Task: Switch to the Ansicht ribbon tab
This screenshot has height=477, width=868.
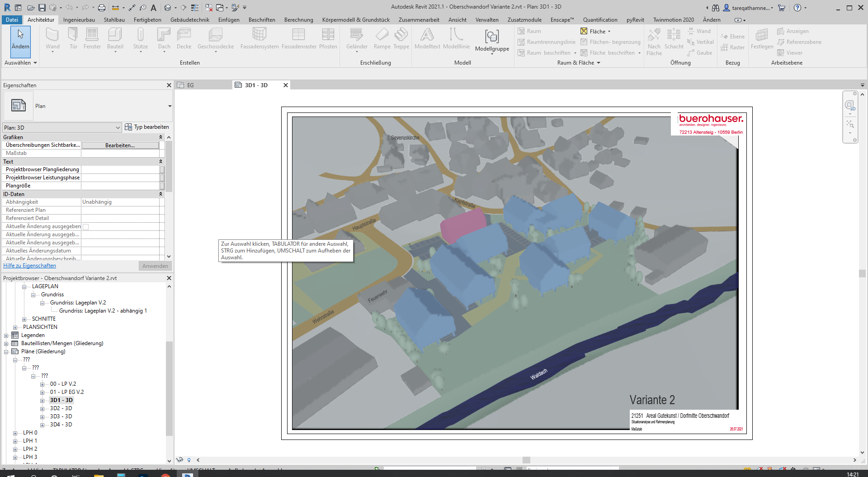Action: click(x=457, y=20)
